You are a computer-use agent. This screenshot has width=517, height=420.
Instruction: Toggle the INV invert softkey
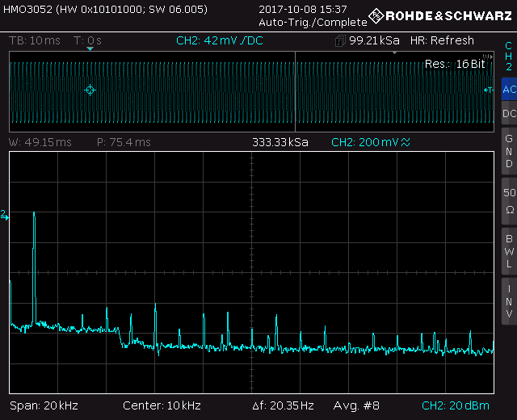click(x=509, y=300)
